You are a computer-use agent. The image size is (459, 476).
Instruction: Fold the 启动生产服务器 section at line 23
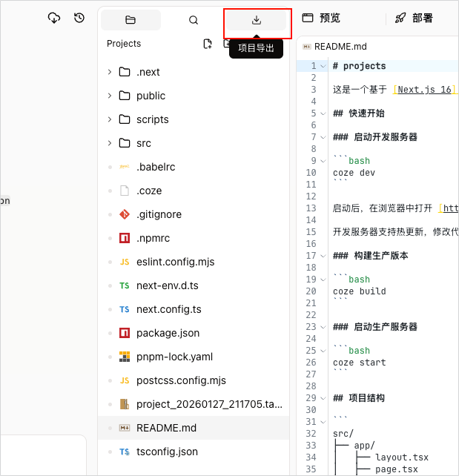[323, 327]
